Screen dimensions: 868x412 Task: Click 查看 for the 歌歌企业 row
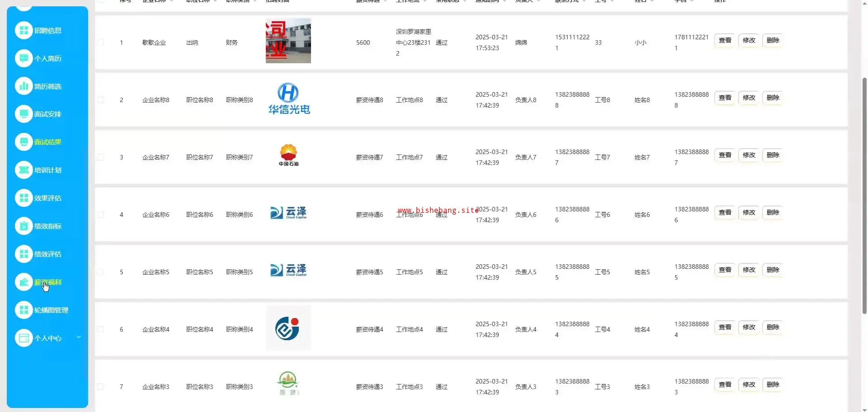[x=725, y=40]
